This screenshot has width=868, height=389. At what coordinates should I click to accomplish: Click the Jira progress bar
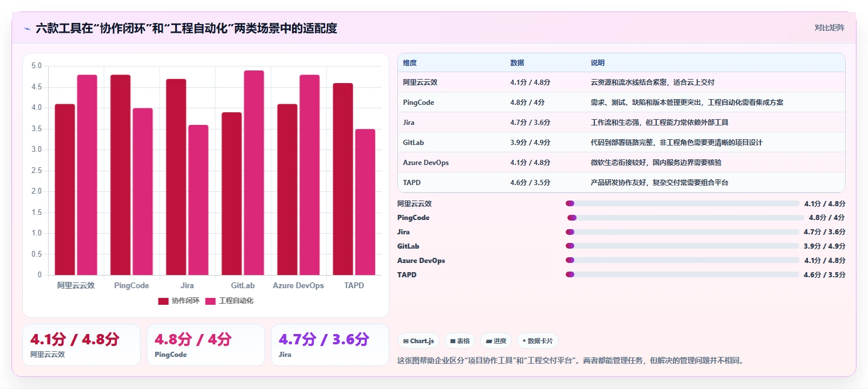pyautogui.click(x=682, y=232)
